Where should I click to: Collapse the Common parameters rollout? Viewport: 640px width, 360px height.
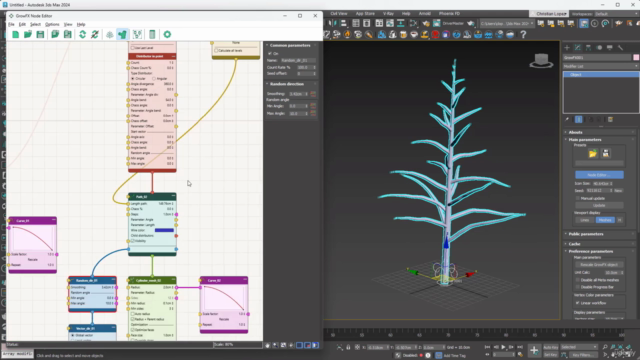point(291,45)
